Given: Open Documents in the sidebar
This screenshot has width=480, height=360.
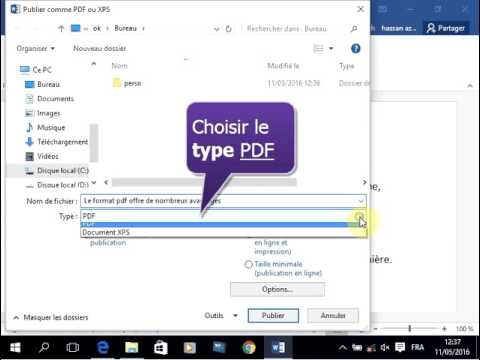Looking at the screenshot, I should [50, 99].
